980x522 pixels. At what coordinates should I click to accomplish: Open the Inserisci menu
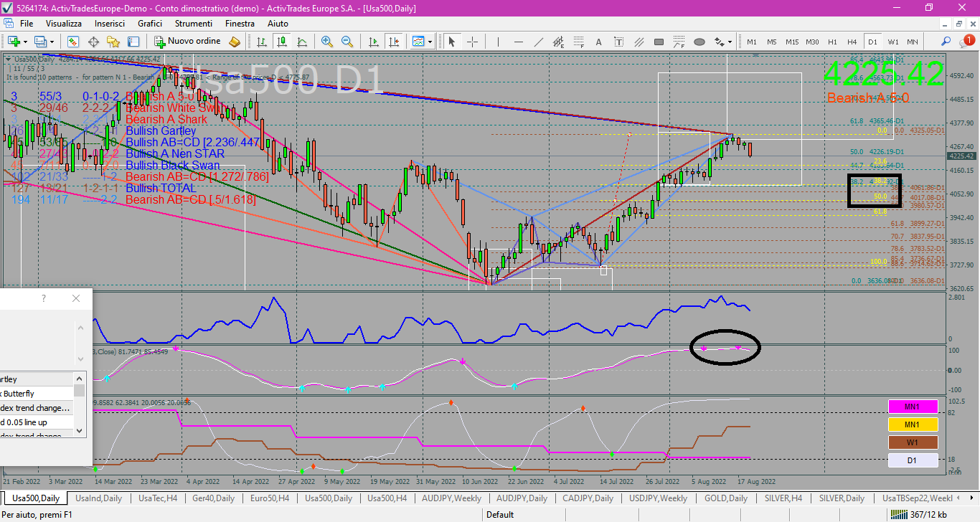pos(110,24)
